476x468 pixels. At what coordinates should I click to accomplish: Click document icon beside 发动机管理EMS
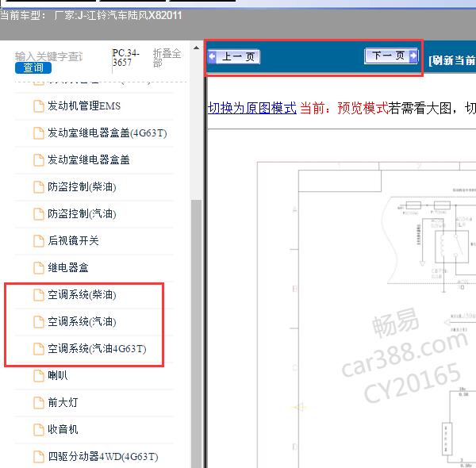click(x=39, y=106)
